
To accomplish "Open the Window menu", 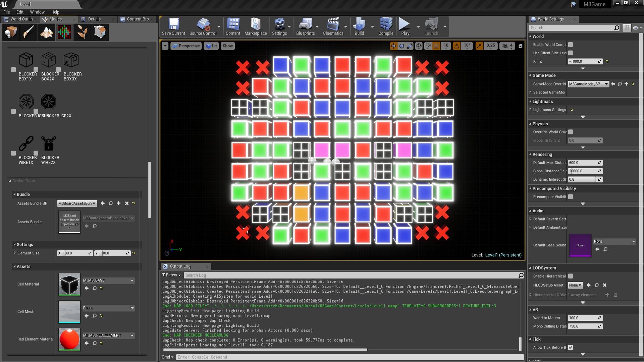I will pyautogui.click(x=37, y=12).
